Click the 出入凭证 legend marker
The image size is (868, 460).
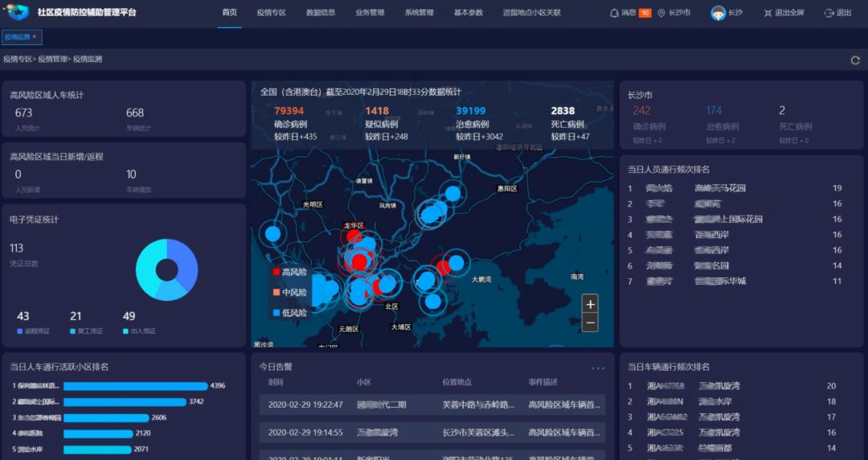pos(125,331)
